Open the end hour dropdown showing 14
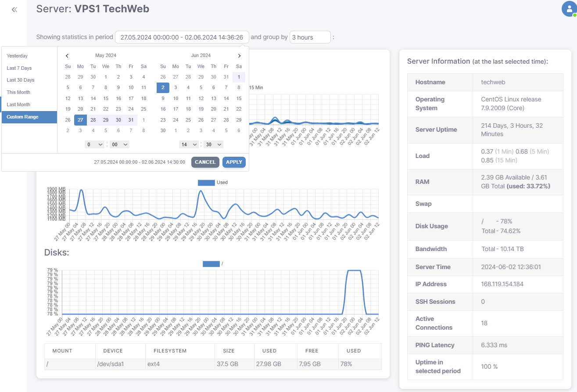 click(189, 144)
